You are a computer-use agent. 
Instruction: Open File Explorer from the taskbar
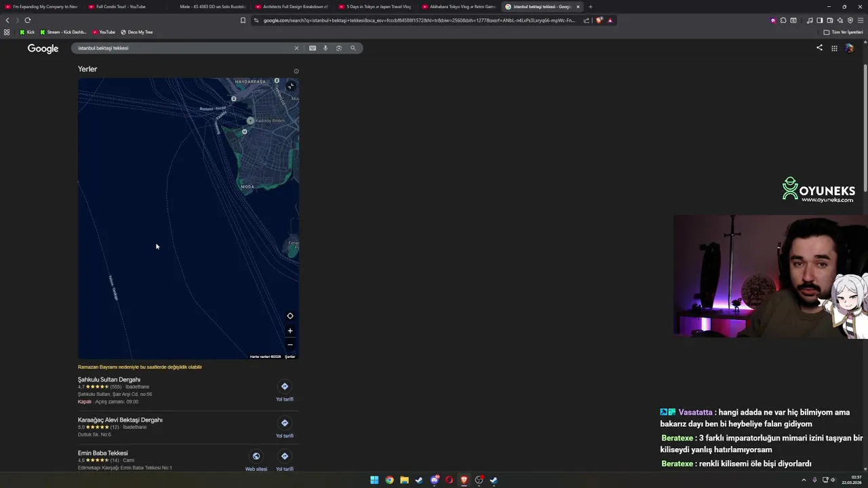(404, 480)
